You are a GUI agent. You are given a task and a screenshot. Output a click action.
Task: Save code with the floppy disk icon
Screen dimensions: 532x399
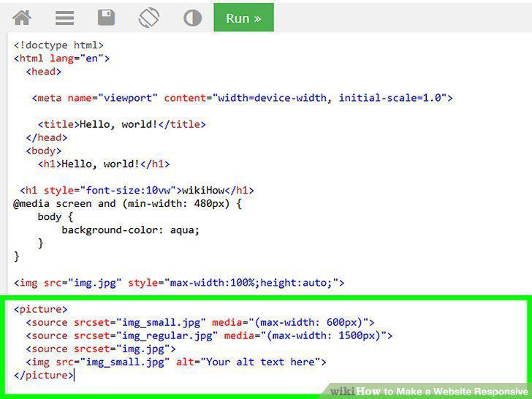[106, 18]
